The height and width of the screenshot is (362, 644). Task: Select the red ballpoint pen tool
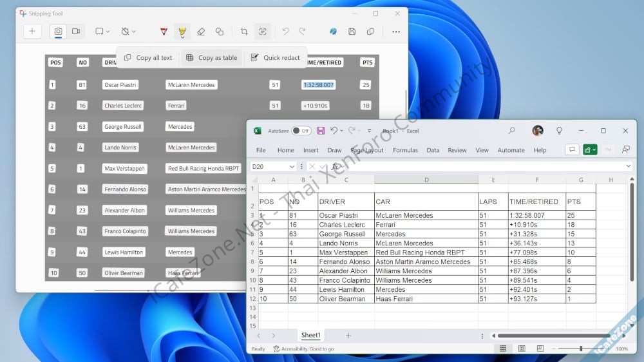click(x=164, y=32)
